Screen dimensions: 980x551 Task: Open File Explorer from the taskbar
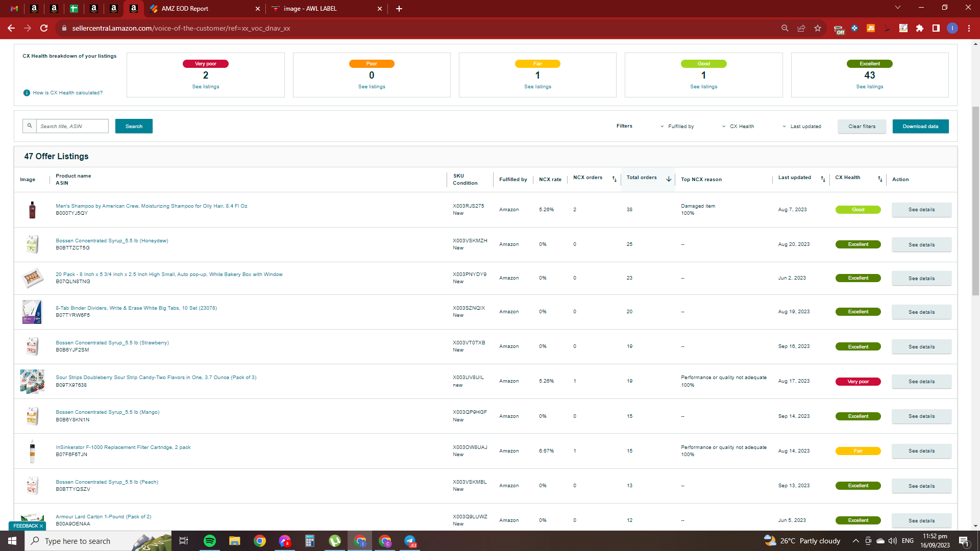(x=234, y=541)
